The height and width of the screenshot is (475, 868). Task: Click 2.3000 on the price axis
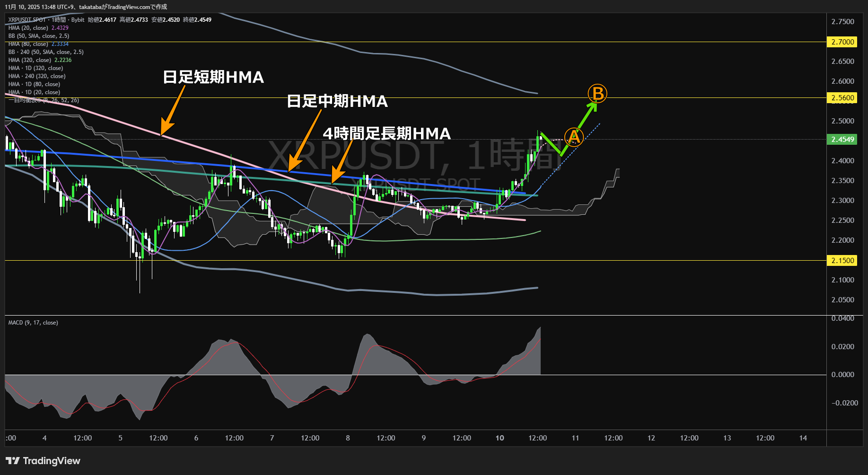[843, 201]
